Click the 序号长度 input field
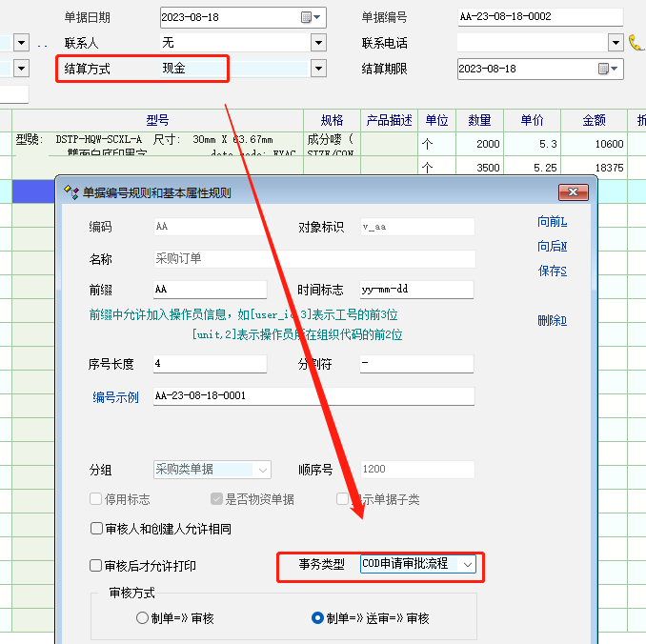Screen dimensions: 646x644 209,364
